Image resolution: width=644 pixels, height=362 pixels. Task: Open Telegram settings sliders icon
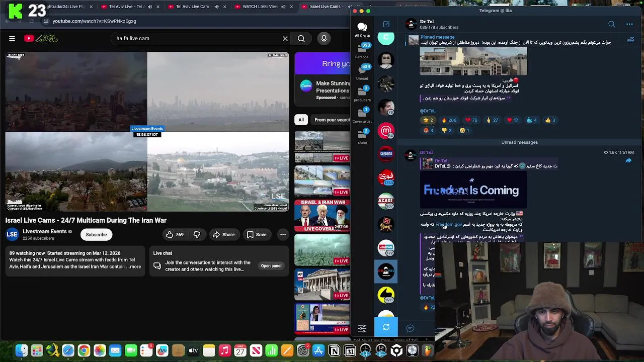tap(362, 328)
